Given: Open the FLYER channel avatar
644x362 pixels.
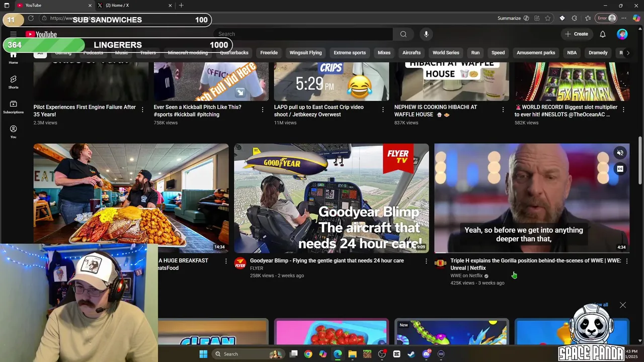Looking at the screenshot, I should point(240,263).
